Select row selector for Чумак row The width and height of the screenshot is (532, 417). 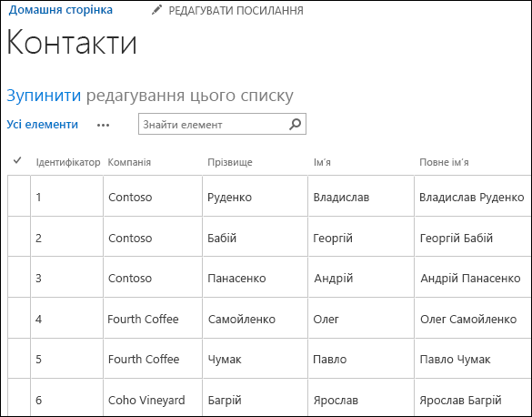[x=19, y=358]
